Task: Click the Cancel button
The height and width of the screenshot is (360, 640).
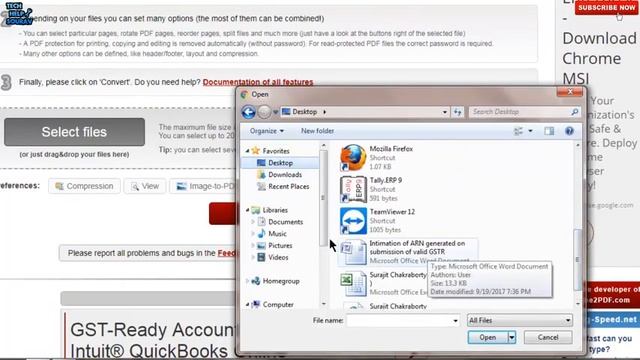Action: click(548, 338)
